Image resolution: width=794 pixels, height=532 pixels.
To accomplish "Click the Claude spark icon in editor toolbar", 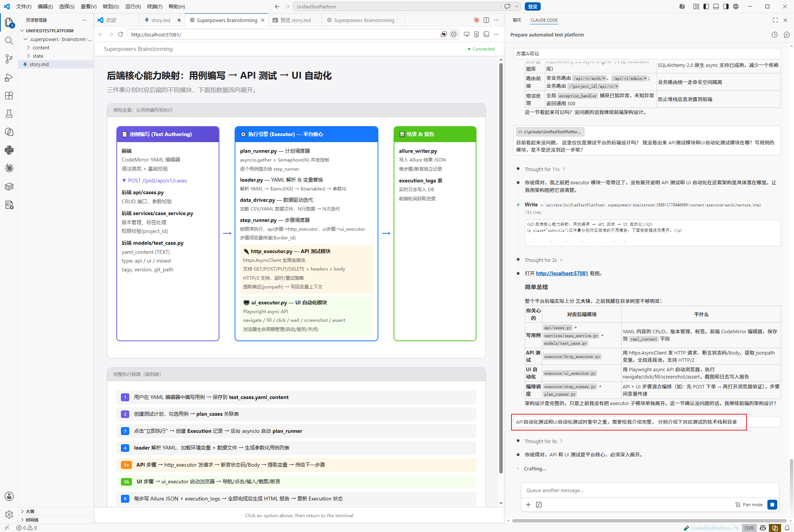I will point(476,20).
